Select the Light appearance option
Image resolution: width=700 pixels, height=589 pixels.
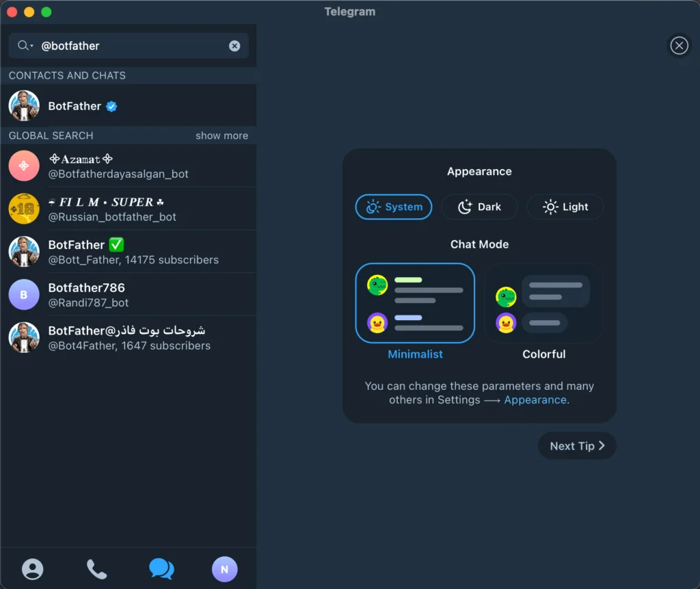[565, 207]
